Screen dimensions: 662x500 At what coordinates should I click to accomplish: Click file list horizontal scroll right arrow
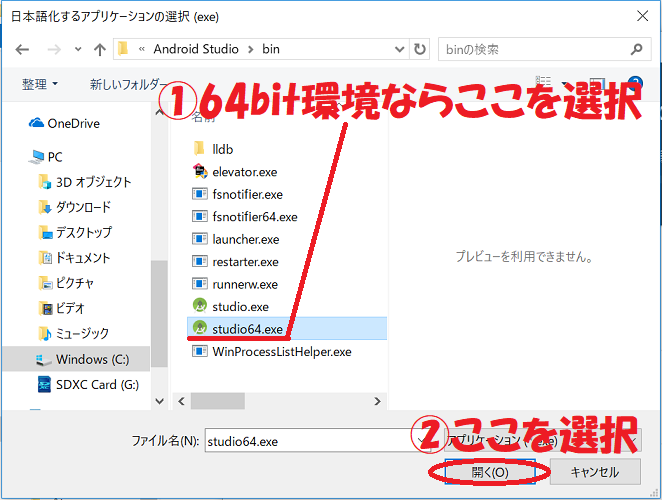pos(377,401)
